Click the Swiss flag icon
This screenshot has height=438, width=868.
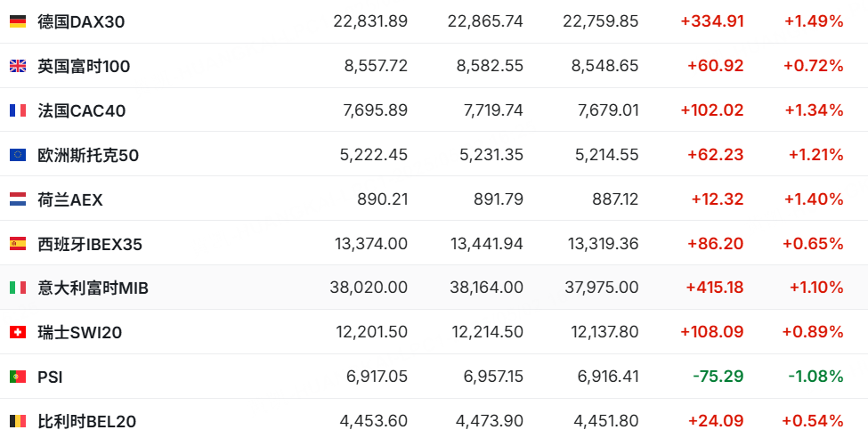pos(18,332)
